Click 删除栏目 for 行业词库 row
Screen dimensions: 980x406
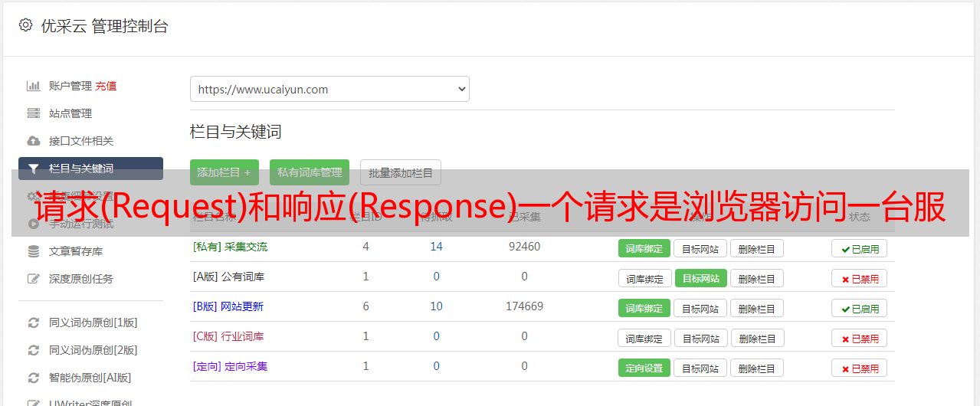(757, 338)
